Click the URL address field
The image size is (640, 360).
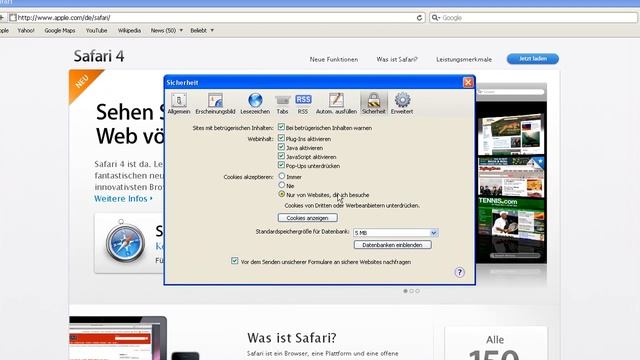216,18
